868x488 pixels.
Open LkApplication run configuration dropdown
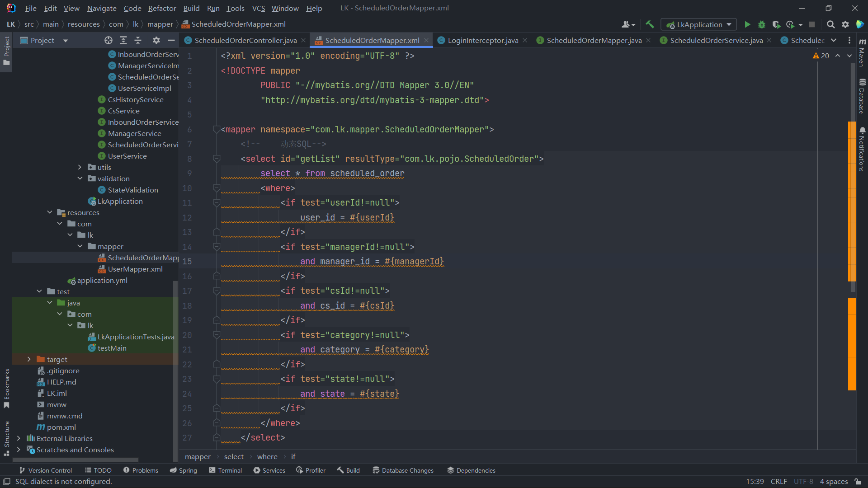point(698,24)
